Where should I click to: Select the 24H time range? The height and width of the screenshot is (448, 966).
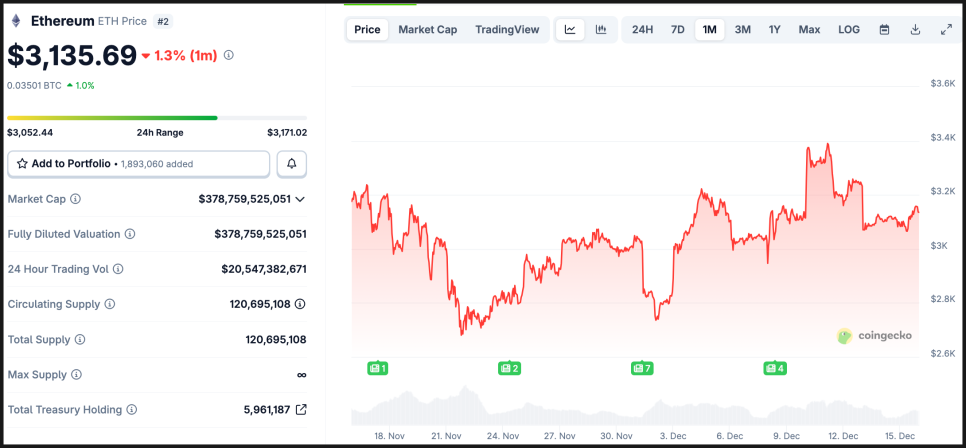click(x=642, y=29)
